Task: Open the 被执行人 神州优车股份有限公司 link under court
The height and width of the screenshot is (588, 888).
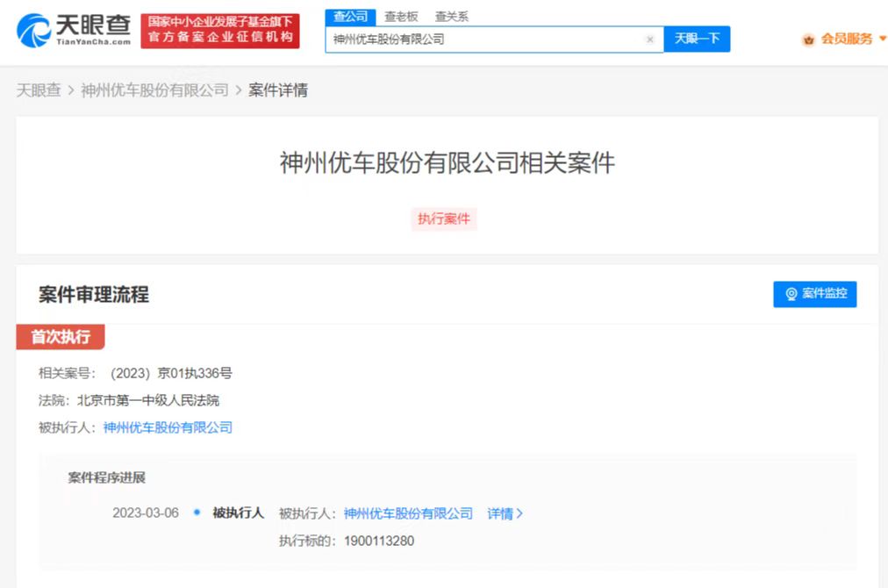Action: tap(168, 427)
